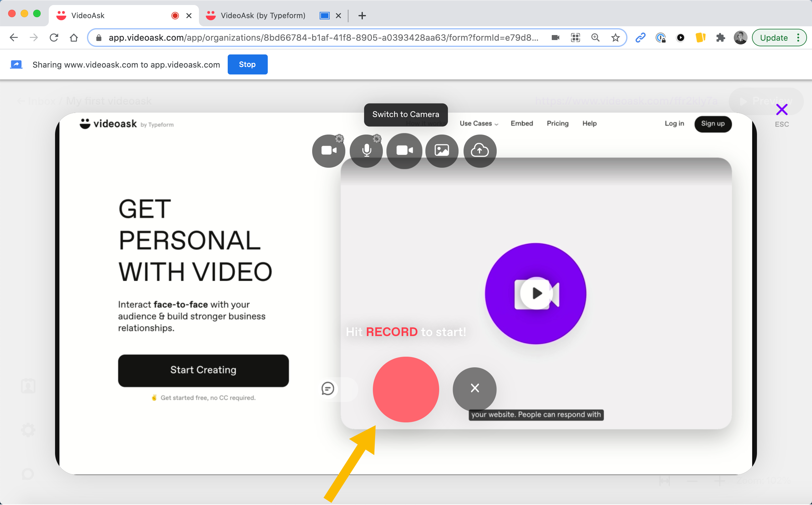The height and width of the screenshot is (505, 812).
Task: Click the padlock shield extension icon
Action: click(660, 38)
